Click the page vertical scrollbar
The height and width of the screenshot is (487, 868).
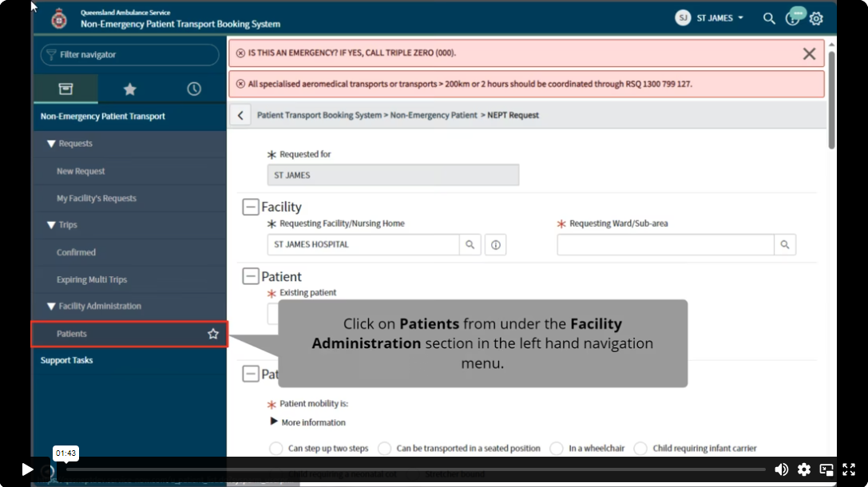coord(831,100)
